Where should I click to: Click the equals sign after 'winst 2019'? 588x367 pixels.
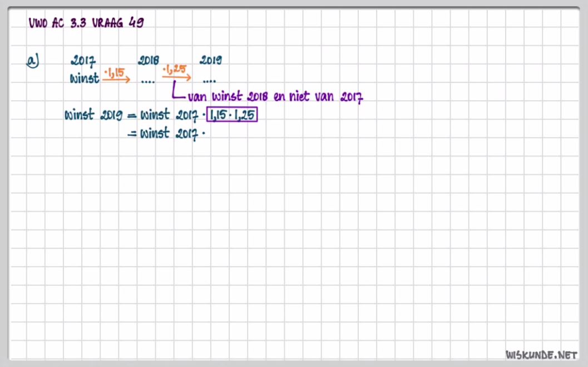(x=132, y=116)
